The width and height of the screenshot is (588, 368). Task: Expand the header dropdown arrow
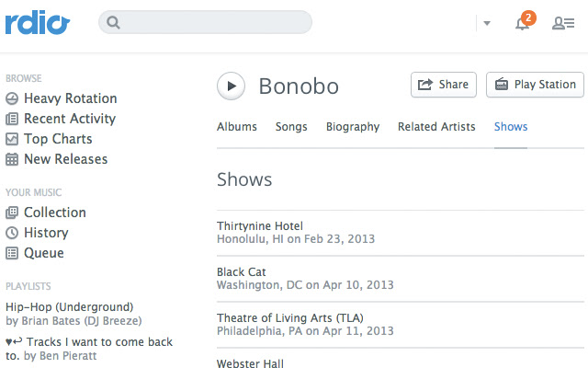pos(487,23)
